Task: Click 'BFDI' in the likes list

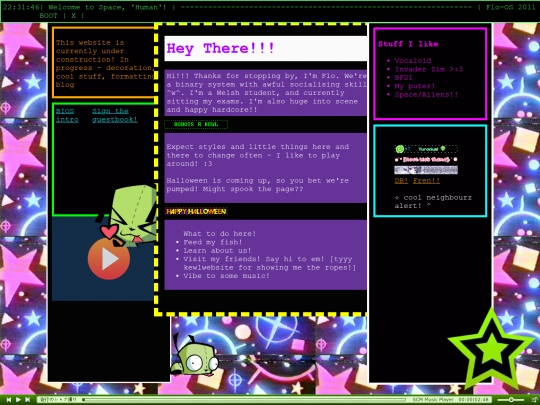Action: coord(403,78)
